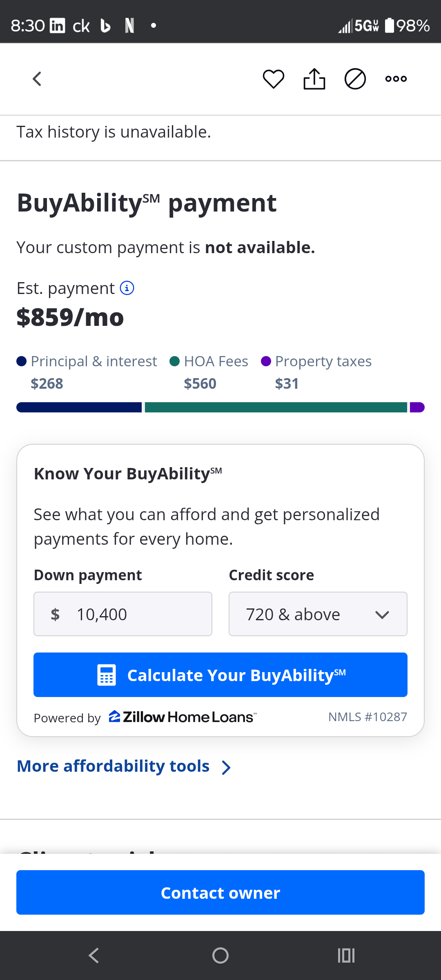Tap the Est. payment info icon
Viewport: 441px width, 980px height.
coord(127,288)
